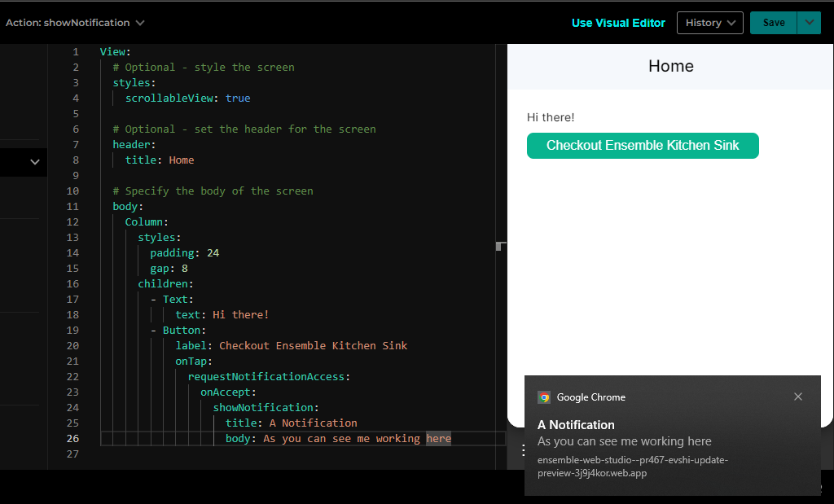
Task: Click the Home title in the preview pane
Action: (x=670, y=66)
